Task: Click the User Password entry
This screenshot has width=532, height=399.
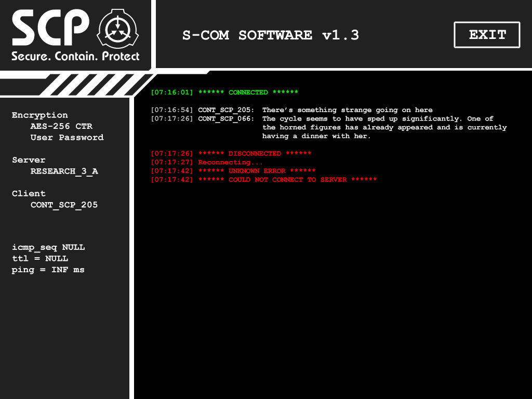Action: click(x=67, y=137)
